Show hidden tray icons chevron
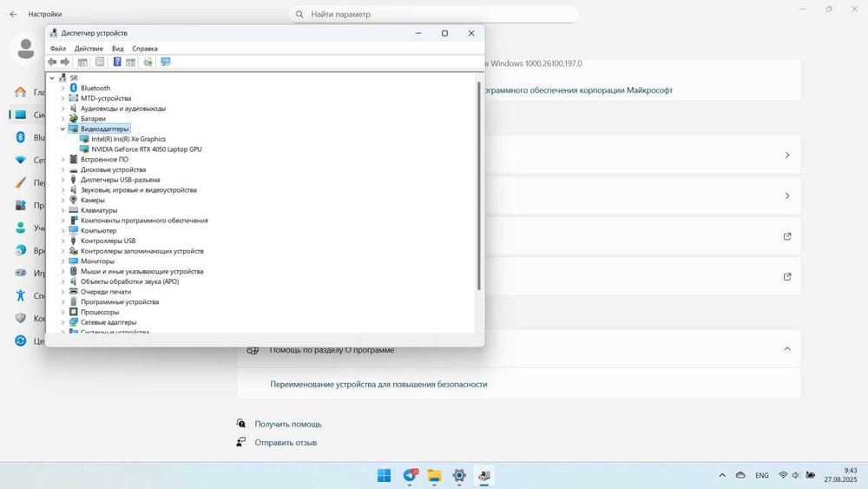Viewport: 868px width, 489px height. (722, 476)
